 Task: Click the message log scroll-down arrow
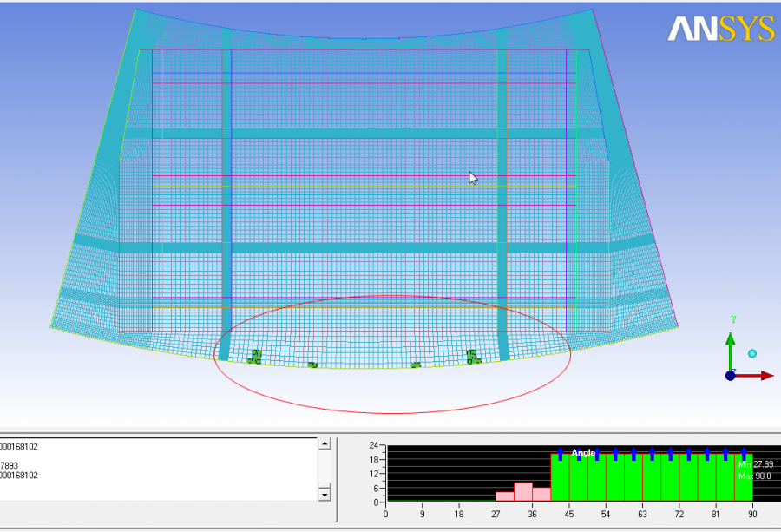pos(325,495)
